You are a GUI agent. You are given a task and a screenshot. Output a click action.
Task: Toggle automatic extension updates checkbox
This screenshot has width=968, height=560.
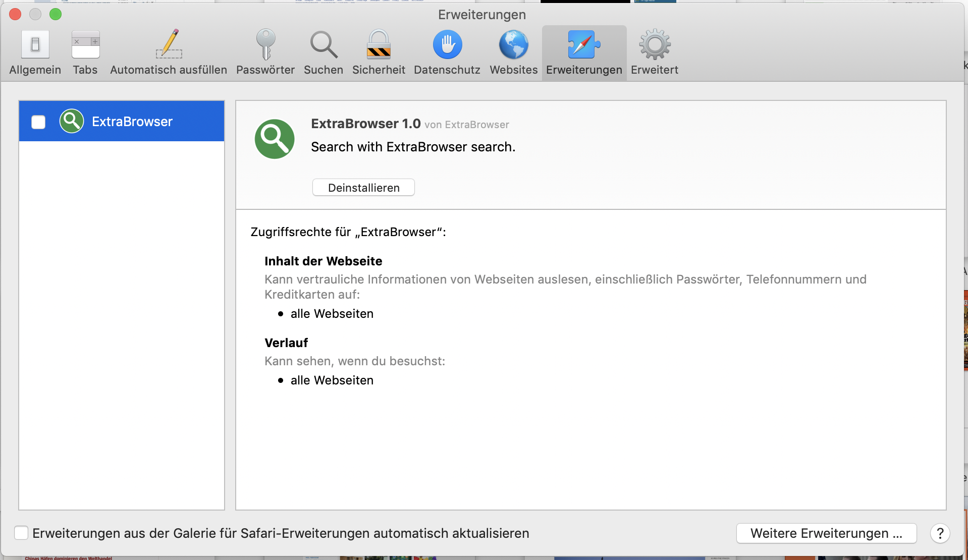click(21, 533)
